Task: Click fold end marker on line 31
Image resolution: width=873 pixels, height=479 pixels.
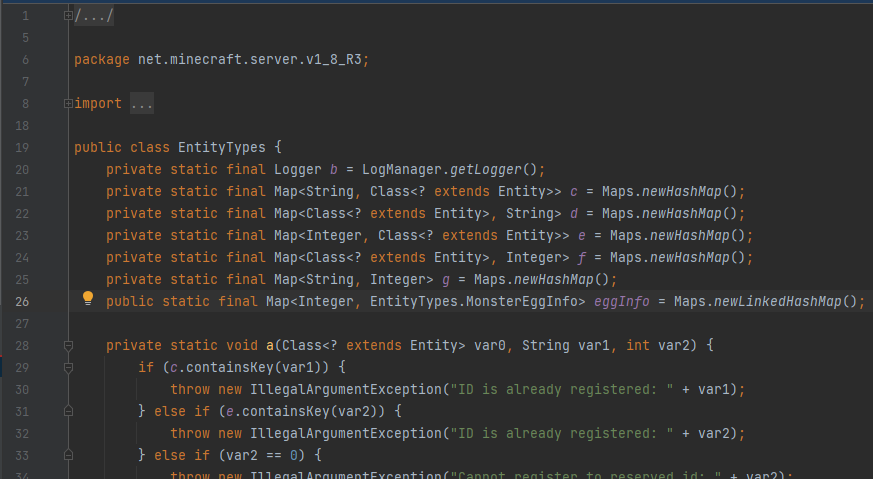Action: point(68,411)
